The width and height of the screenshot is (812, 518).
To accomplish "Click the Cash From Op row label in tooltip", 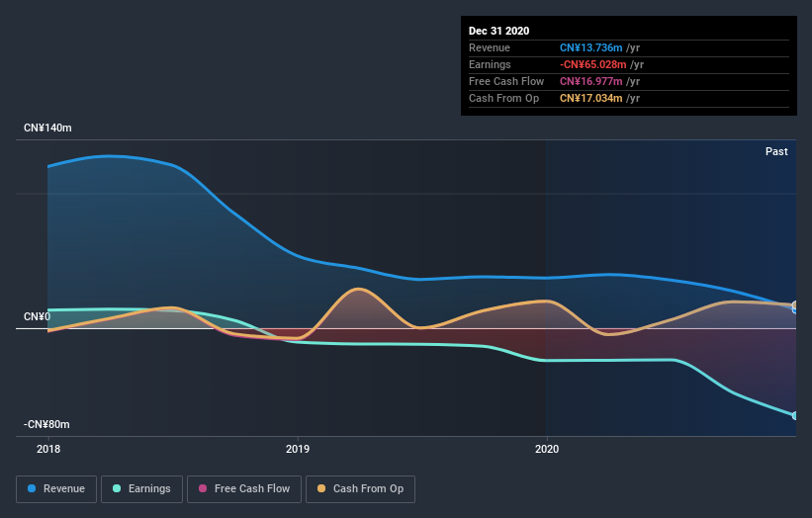I will [x=503, y=98].
